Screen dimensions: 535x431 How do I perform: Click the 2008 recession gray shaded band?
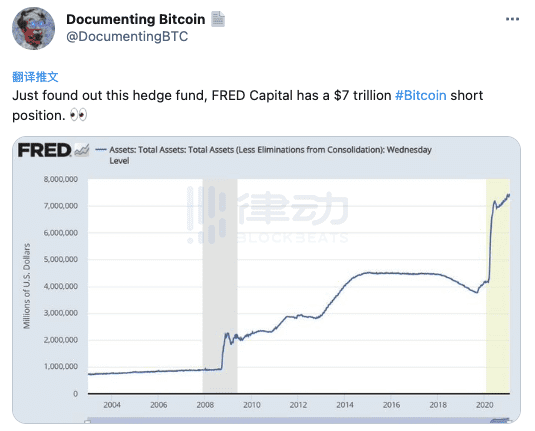pyautogui.click(x=220, y=286)
